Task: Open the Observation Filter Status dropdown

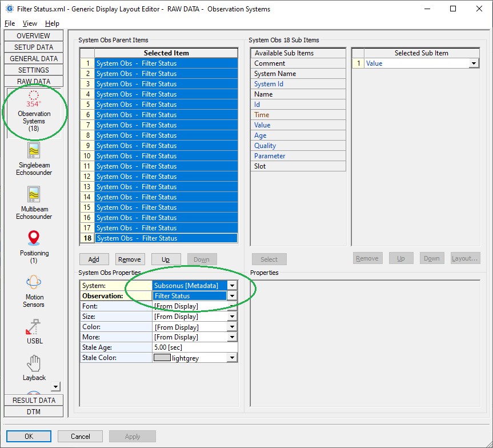Action: [232, 296]
